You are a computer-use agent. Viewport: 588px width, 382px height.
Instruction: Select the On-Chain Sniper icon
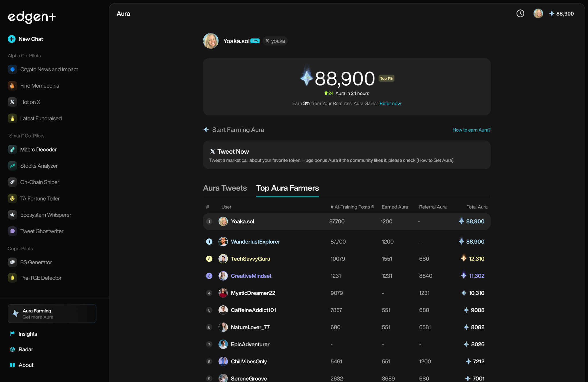tap(12, 182)
